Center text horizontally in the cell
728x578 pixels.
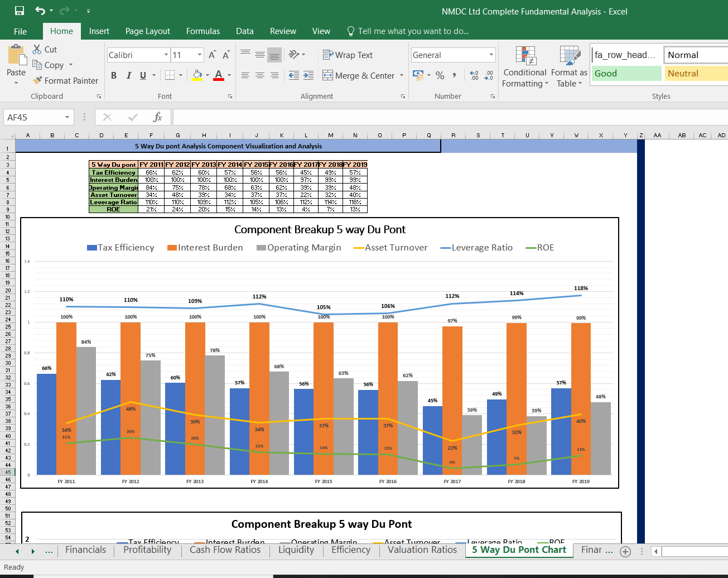pos(260,75)
